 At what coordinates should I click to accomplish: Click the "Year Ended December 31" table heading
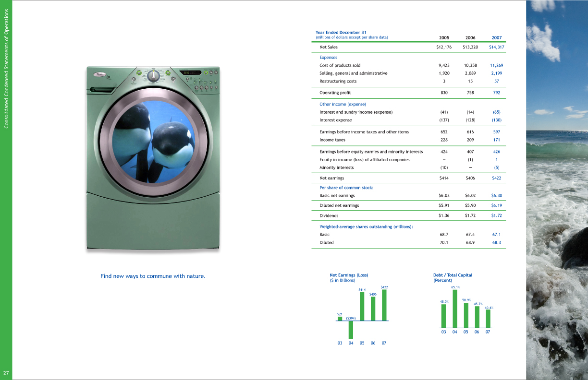(341, 32)
